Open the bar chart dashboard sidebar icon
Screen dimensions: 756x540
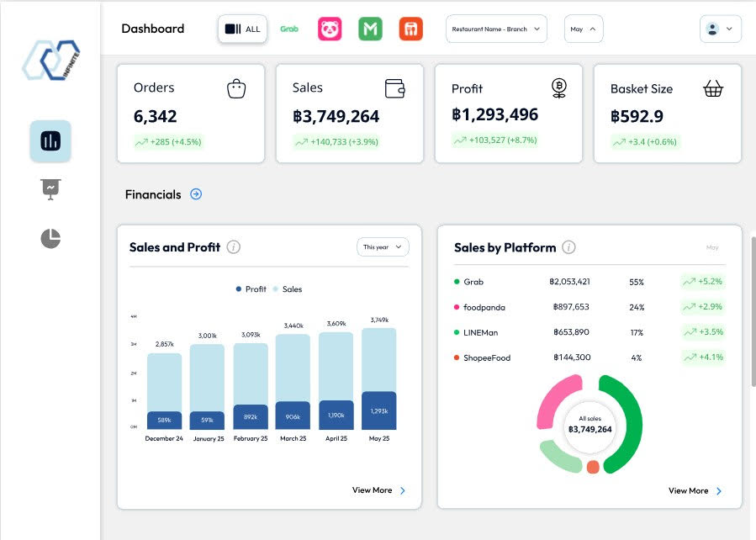tap(50, 141)
